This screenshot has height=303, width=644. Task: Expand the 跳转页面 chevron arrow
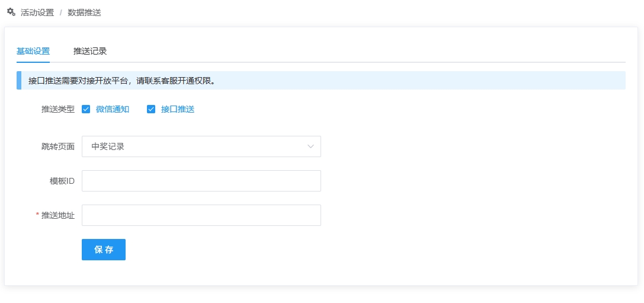[310, 146]
